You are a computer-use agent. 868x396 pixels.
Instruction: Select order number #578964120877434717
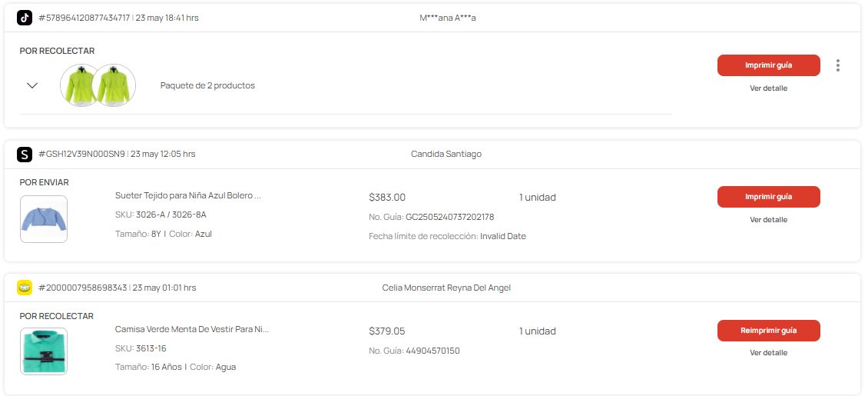tap(84, 18)
